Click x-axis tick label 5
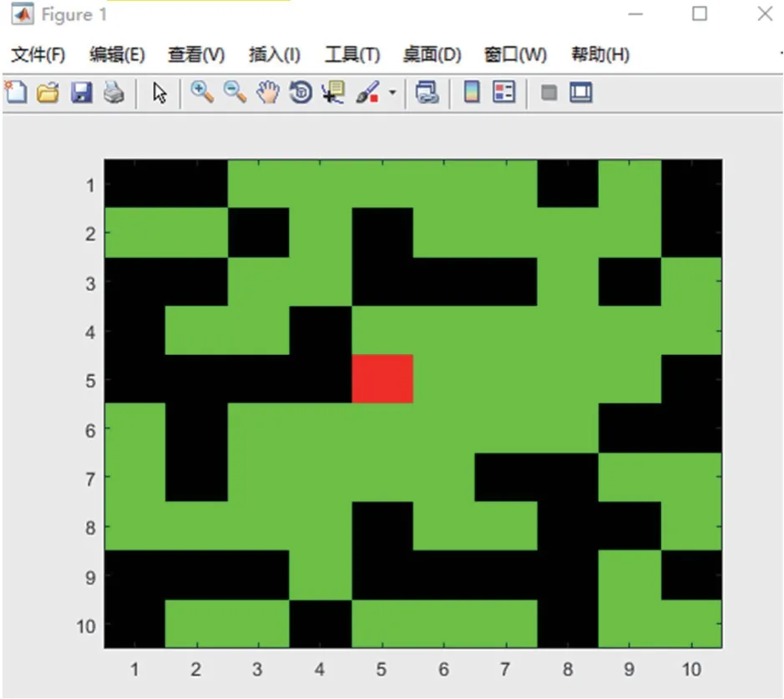This screenshot has height=699, width=784. (382, 669)
